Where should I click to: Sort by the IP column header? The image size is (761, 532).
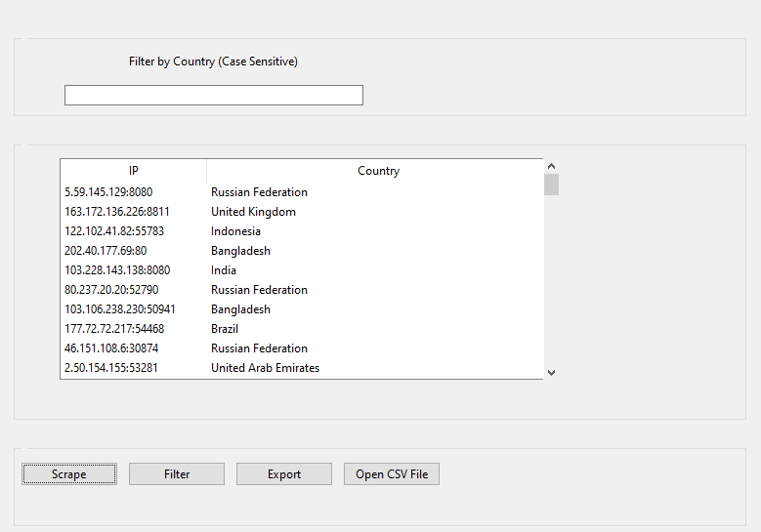[134, 171]
